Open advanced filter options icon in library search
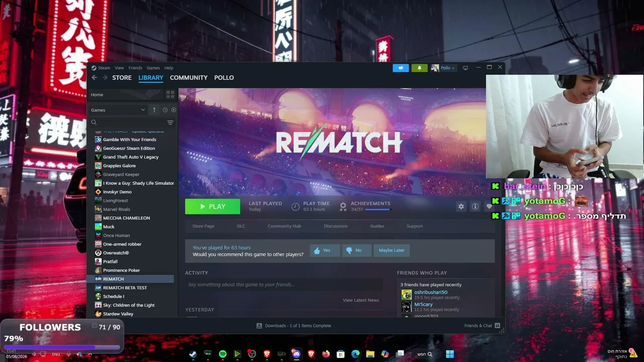 [x=170, y=123]
